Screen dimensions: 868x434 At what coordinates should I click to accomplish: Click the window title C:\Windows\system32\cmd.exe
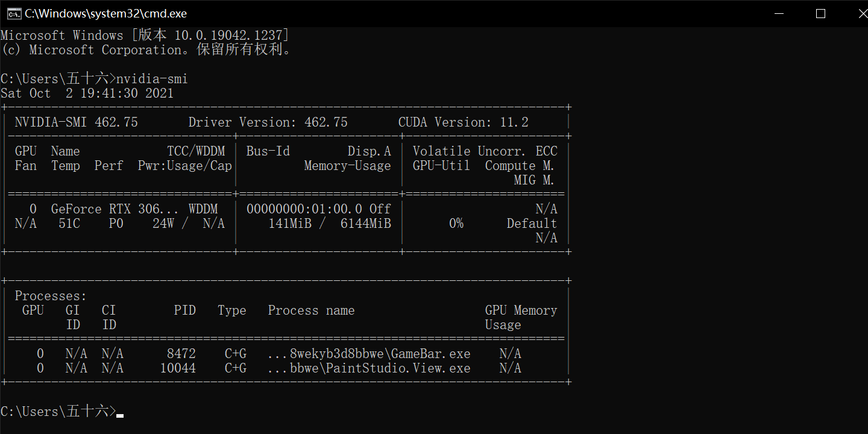point(105,13)
